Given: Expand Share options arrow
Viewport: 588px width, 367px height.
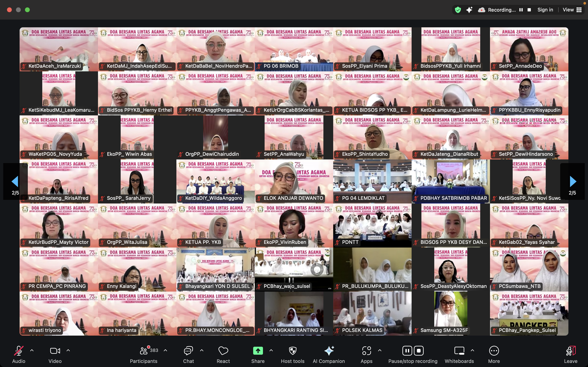Looking at the screenshot, I should tap(271, 350).
